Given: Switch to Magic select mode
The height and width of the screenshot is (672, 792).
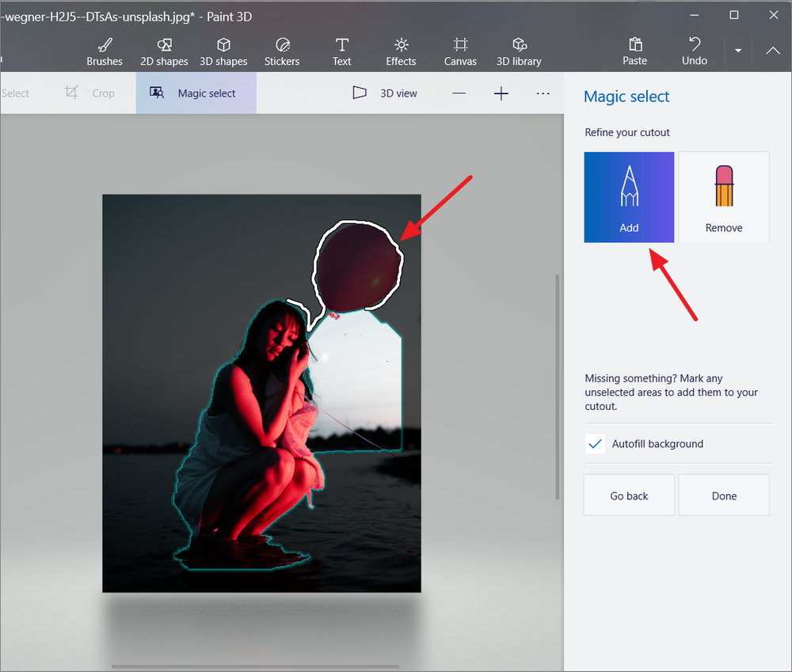Looking at the screenshot, I should pyautogui.click(x=196, y=93).
